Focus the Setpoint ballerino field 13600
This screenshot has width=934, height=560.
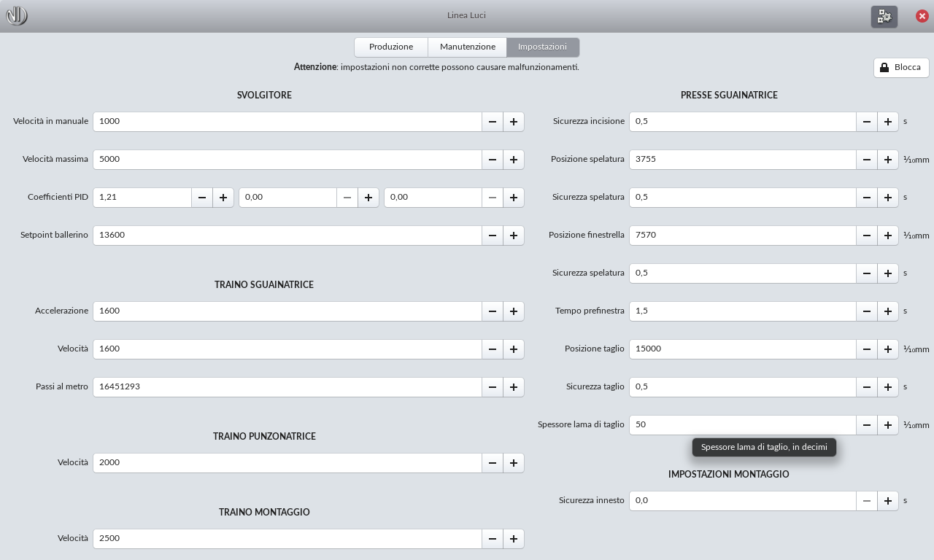pyautogui.click(x=287, y=236)
